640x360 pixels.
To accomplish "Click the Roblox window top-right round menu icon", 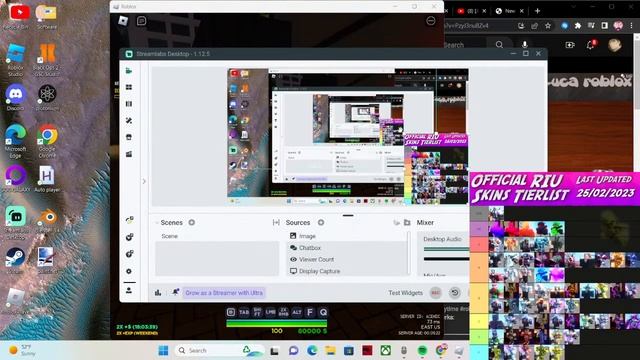I will click(x=430, y=21).
